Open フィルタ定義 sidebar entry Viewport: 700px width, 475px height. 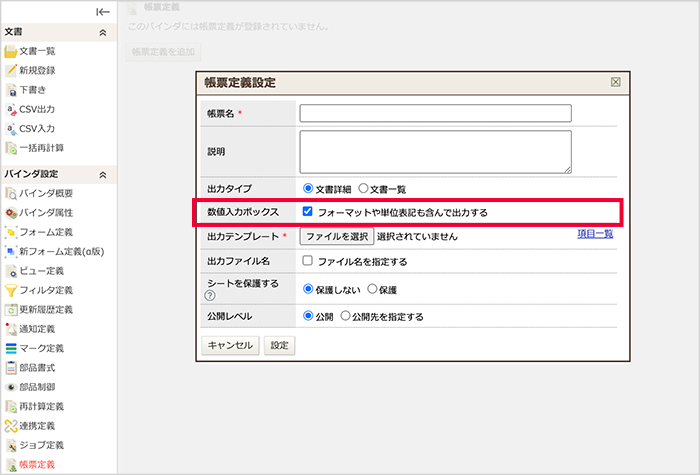click(46, 290)
